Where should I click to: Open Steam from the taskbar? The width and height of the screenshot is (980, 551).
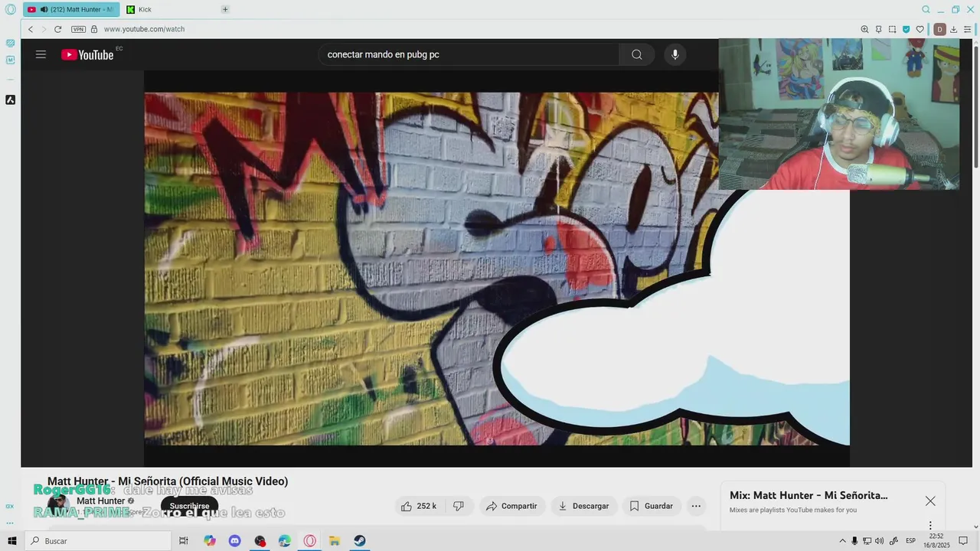coord(359,541)
